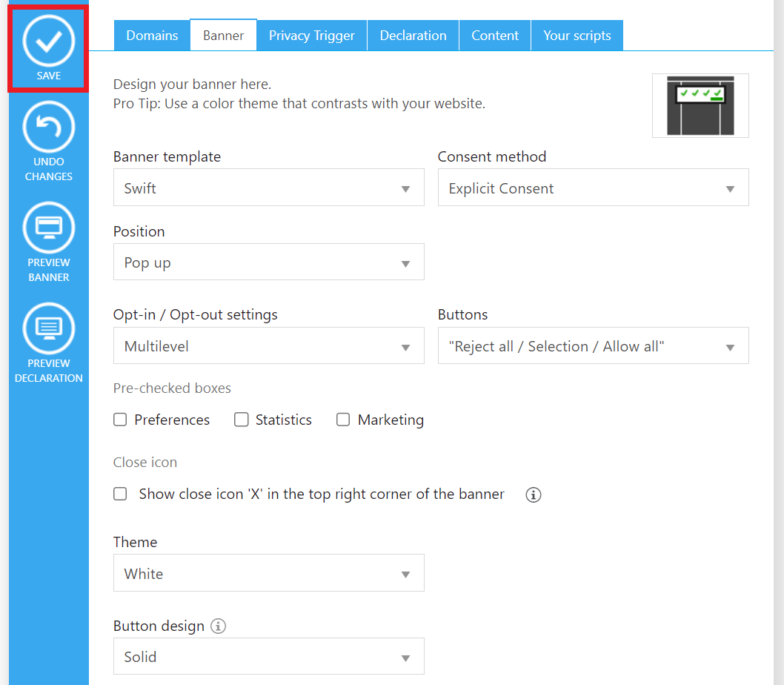The image size is (784, 685).
Task: Open the Buttons dropdown
Action: (593, 346)
